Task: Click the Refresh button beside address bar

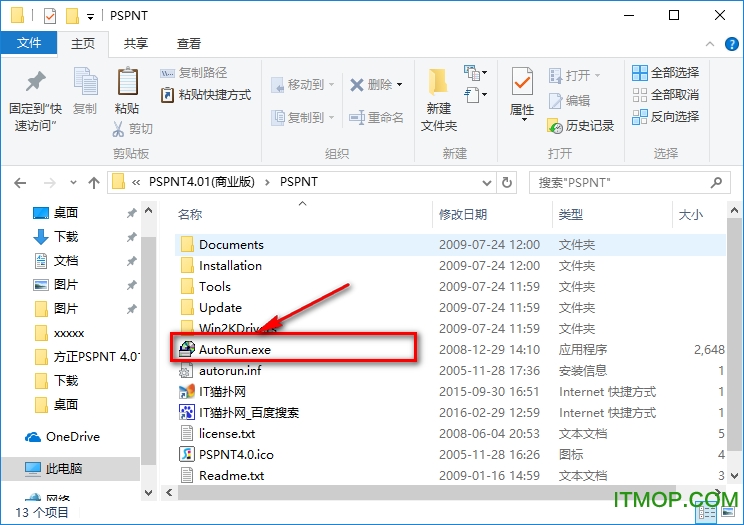Action: 507,183
